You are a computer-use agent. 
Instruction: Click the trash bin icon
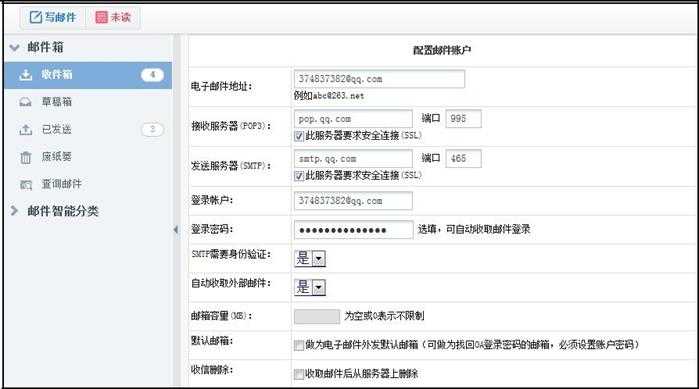coord(26,157)
